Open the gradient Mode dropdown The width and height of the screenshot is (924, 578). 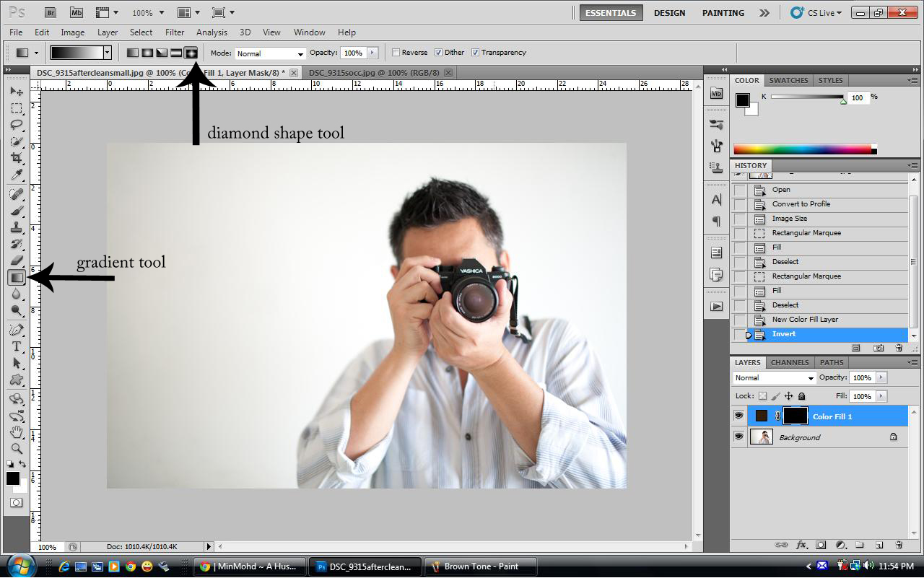(x=271, y=53)
